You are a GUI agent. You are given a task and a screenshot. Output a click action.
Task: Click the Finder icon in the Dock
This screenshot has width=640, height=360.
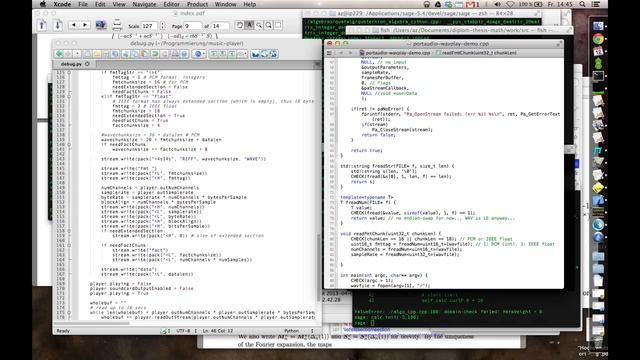coord(598,26)
